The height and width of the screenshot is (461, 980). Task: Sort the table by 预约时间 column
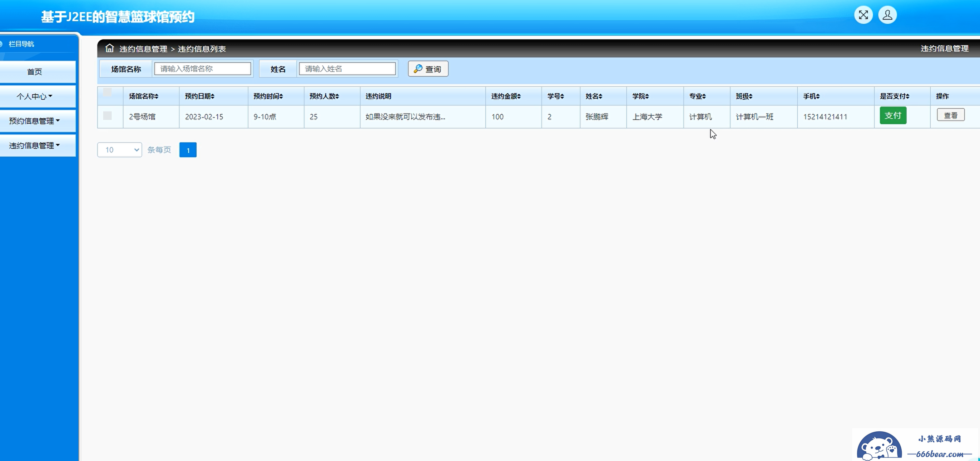pyautogui.click(x=268, y=96)
